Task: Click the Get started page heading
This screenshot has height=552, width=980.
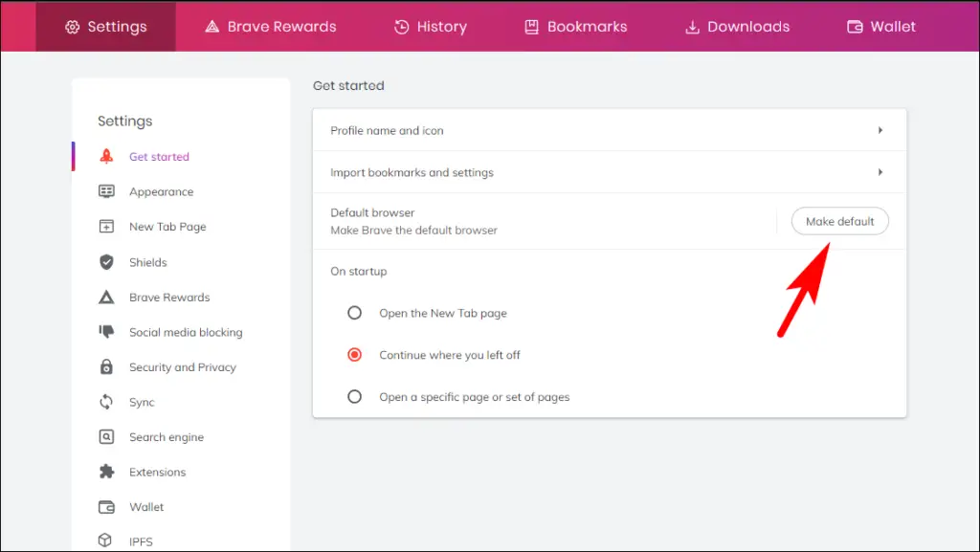Action: (x=348, y=85)
